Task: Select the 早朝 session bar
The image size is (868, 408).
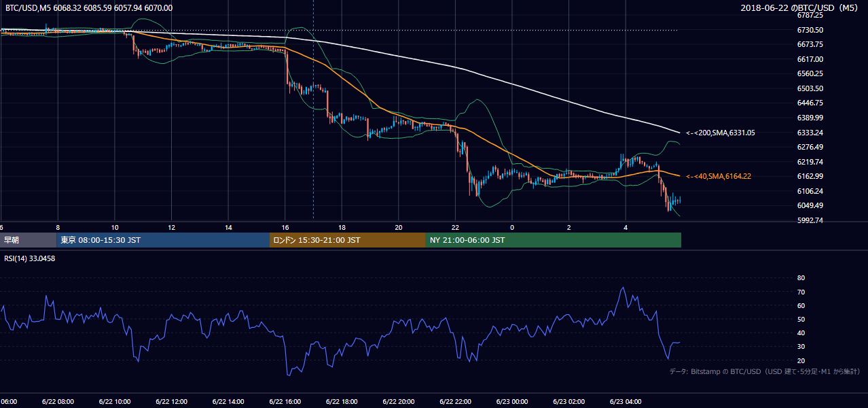Action: pos(28,240)
